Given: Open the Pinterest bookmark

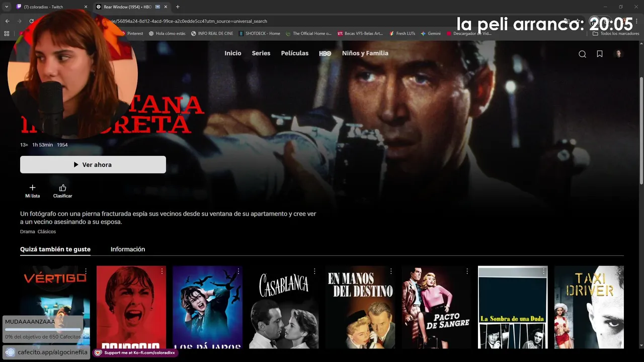Looking at the screenshot, I should (132, 34).
